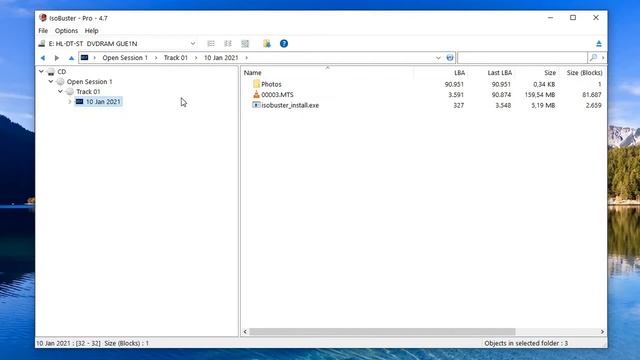Image resolution: width=640 pixels, height=360 pixels.
Task: Select 10 Jan 2021 in breadcrumb
Action: tap(221, 58)
